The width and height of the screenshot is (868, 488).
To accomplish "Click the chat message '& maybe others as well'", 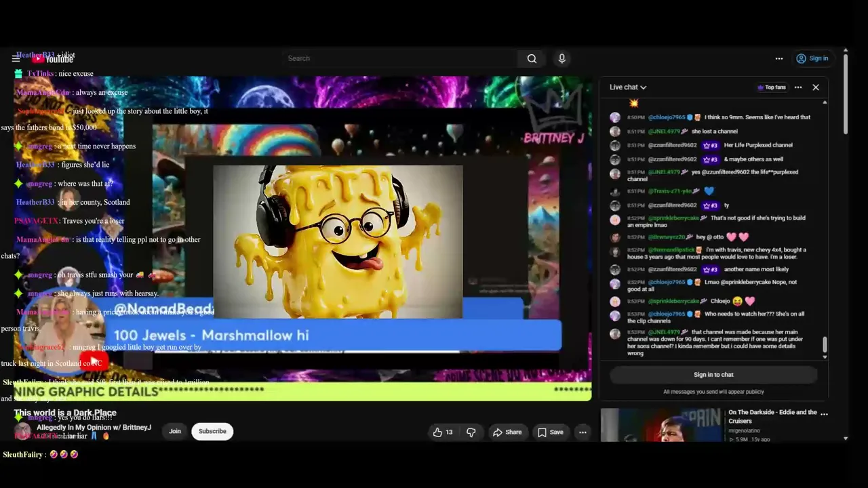I will pos(753,159).
